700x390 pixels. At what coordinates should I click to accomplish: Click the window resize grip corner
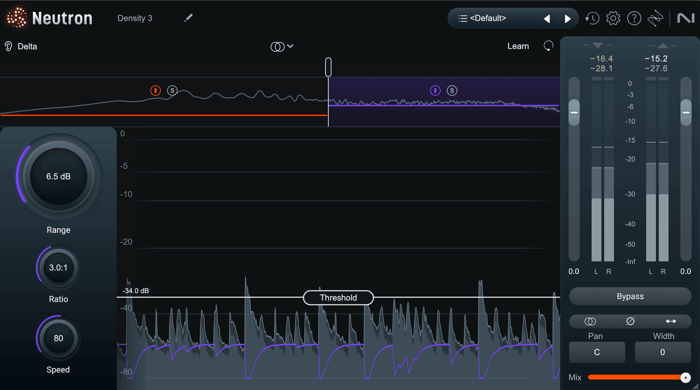696,386
